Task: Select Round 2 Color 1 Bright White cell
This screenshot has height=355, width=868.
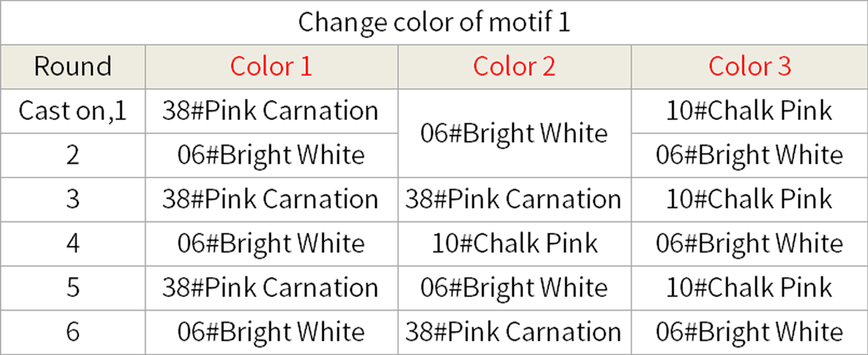Action: click(271, 156)
